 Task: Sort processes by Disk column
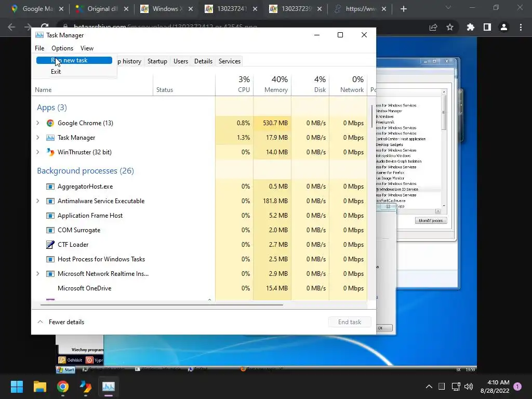(x=310, y=84)
